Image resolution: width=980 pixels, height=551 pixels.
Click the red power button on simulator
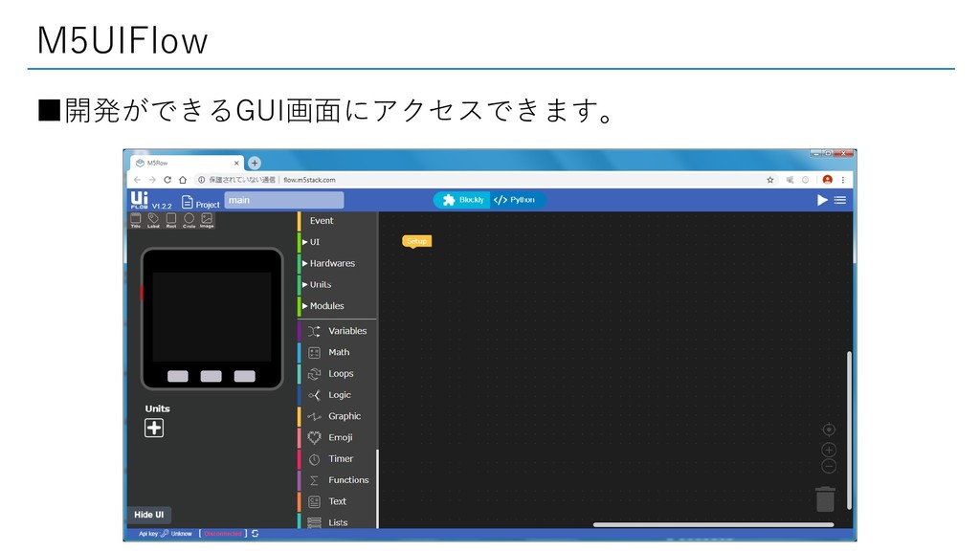point(142,293)
